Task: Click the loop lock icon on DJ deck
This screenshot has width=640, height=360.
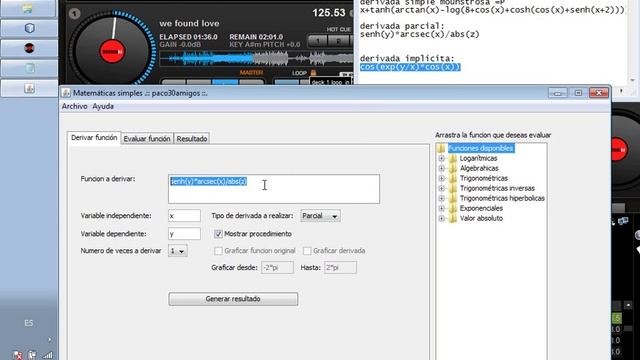Action: 313,73
